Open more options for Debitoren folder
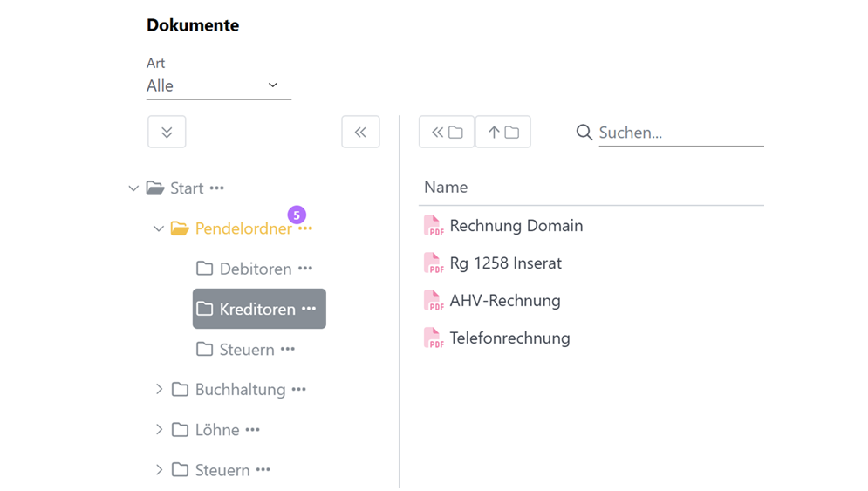This screenshot has height=491, width=868. 304,269
